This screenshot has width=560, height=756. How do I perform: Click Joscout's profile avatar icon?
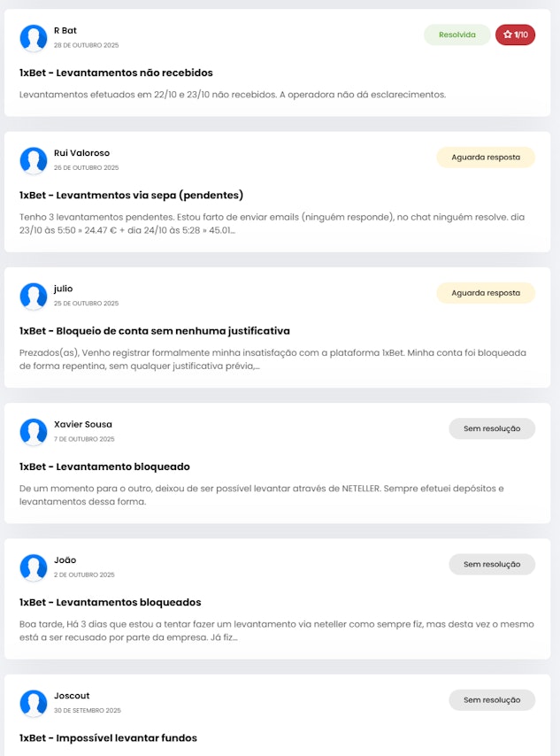[33, 704]
